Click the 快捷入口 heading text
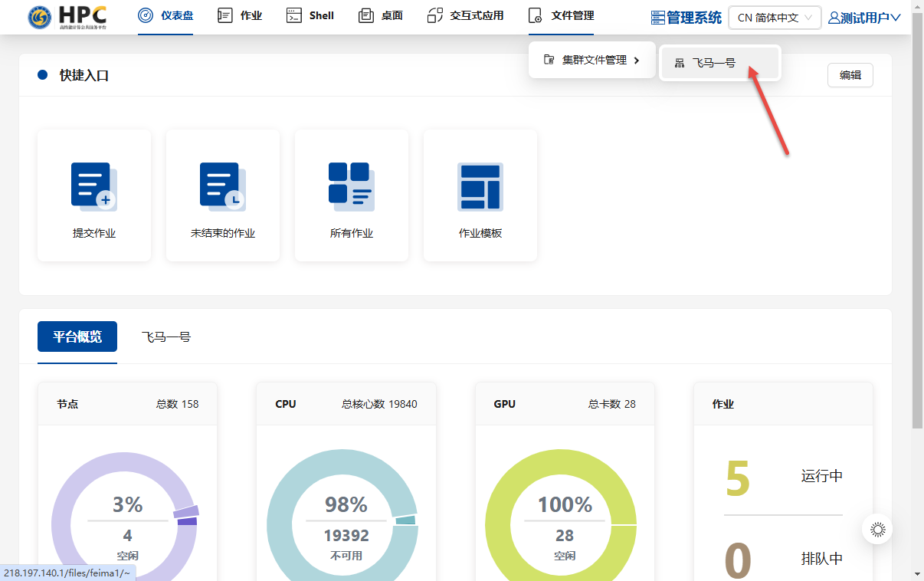The height and width of the screenshot is (581, 924). point(84,75)
